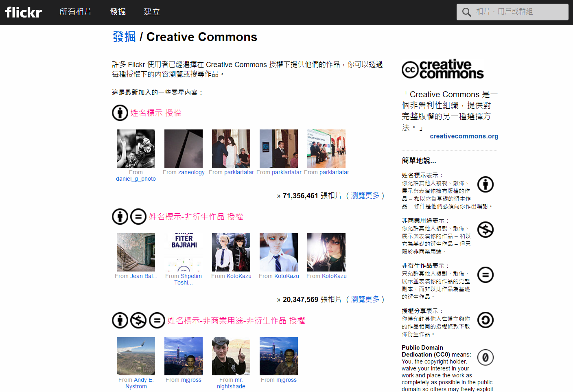Open first mjgross night skyline thumbnail
This screenshot has width=573, height=392.
(184, 356)
